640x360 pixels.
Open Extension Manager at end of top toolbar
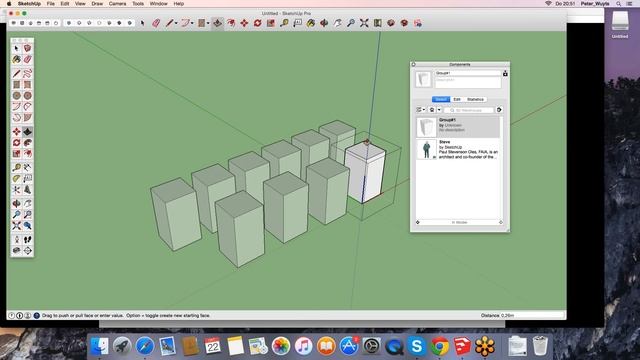[418, 23]
